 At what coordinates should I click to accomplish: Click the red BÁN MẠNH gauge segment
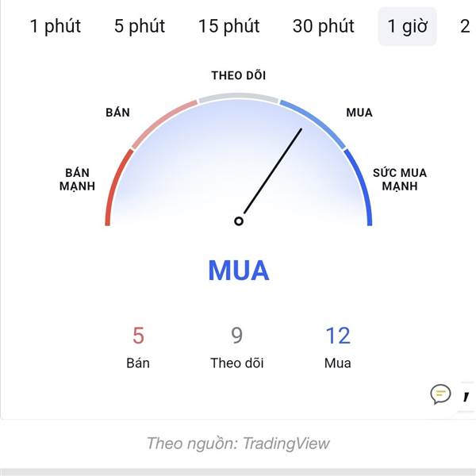(x=115, y=186)
